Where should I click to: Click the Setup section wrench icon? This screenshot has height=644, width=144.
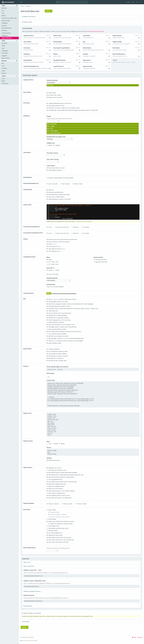(17, 41)
